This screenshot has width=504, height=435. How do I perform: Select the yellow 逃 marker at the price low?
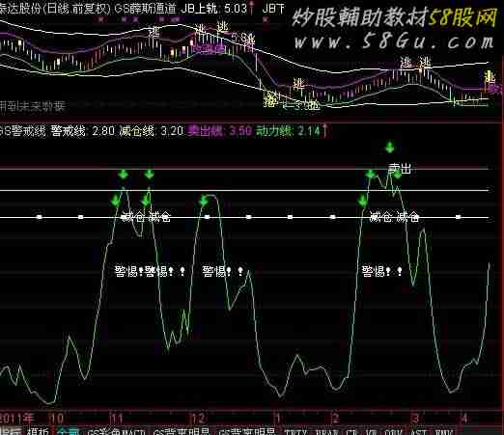click(x=271, y=99)
